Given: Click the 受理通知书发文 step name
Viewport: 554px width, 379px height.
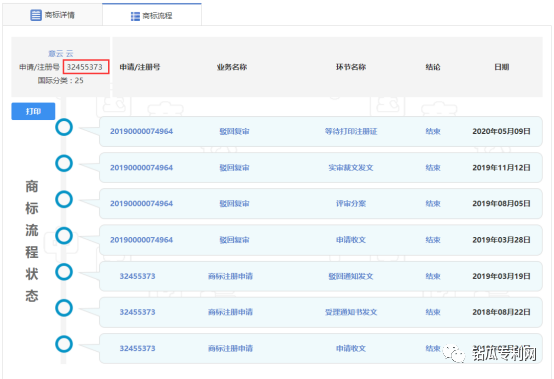Looking at the screenshot, I should (351, 312).
